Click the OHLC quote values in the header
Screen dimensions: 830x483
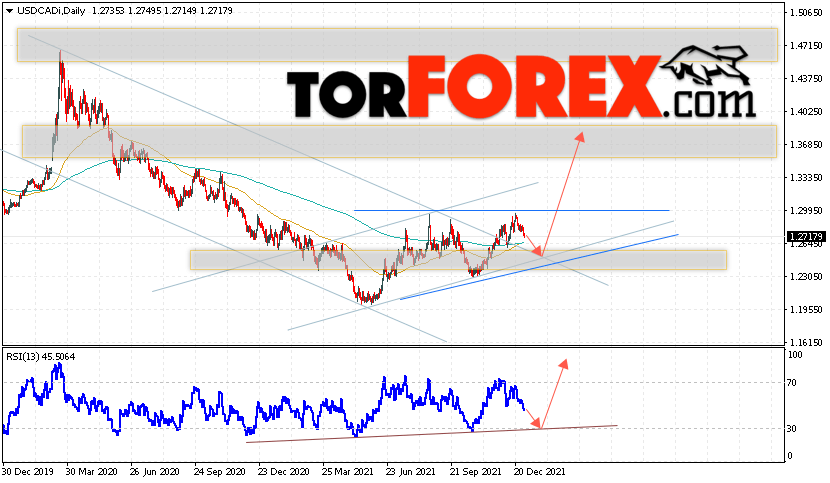tap(162, 11)
